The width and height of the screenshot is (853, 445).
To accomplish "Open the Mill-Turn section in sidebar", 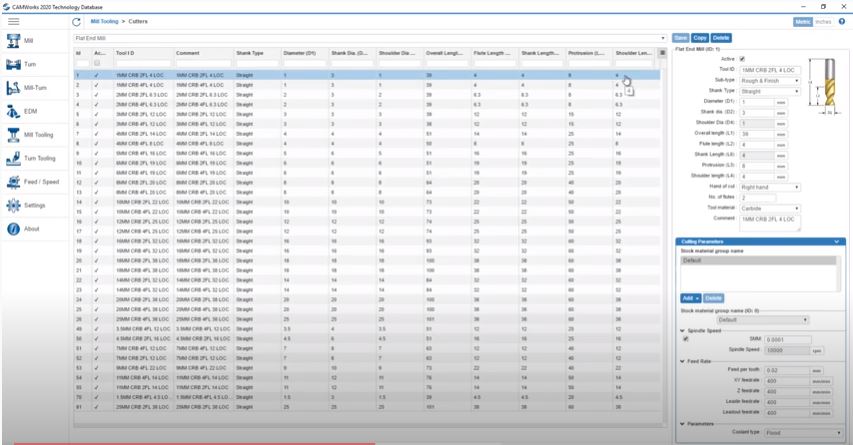I will point(35,88).
